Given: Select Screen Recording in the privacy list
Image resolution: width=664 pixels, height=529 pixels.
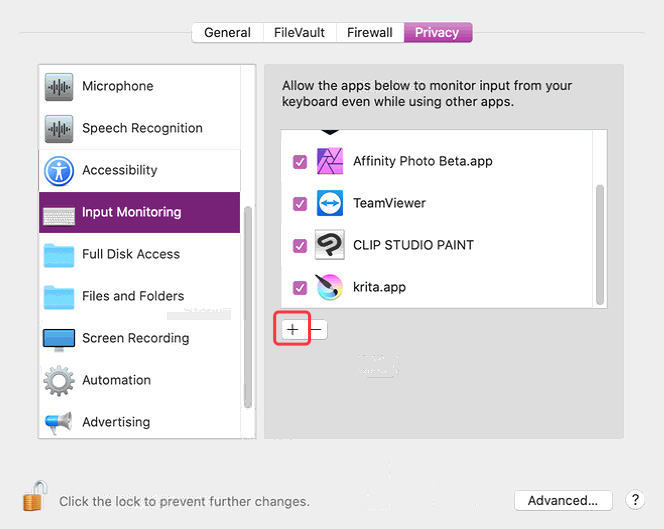Looking at the screenshot, I should coord(140,338).
